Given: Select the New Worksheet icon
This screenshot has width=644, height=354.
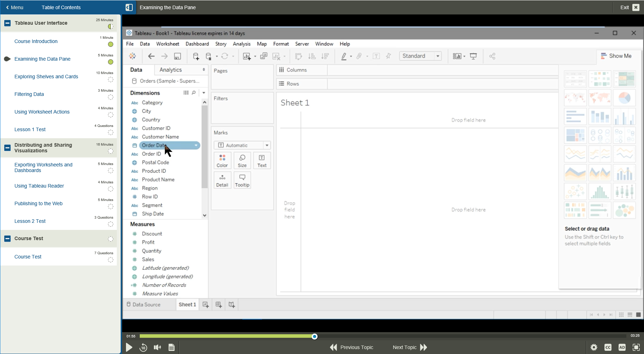Looking at the screenshot, I should pyautogui.click(x=247, y=56).
